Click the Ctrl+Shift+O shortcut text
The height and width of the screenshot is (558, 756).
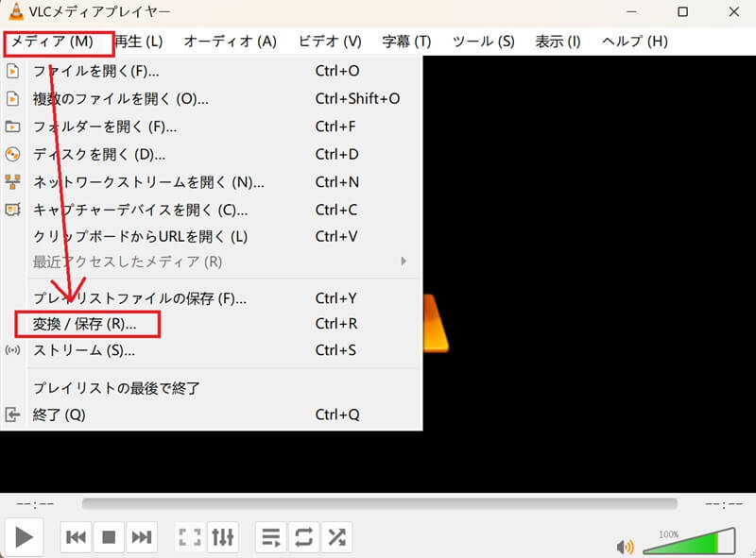click(357, 99)
